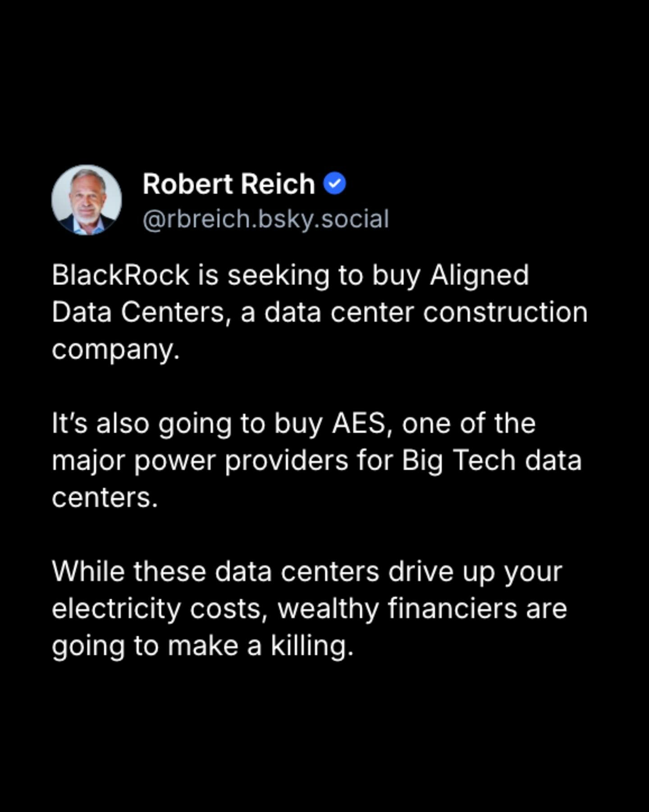Click "drive up your" in the post
This screenshot has height=812, width=649.
[x=475, y=572]
